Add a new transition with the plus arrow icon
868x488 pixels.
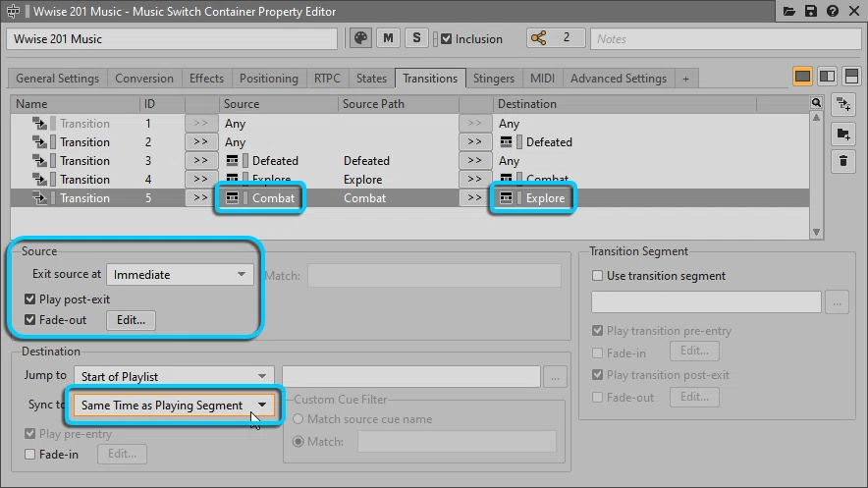click(x=843, y=104)
